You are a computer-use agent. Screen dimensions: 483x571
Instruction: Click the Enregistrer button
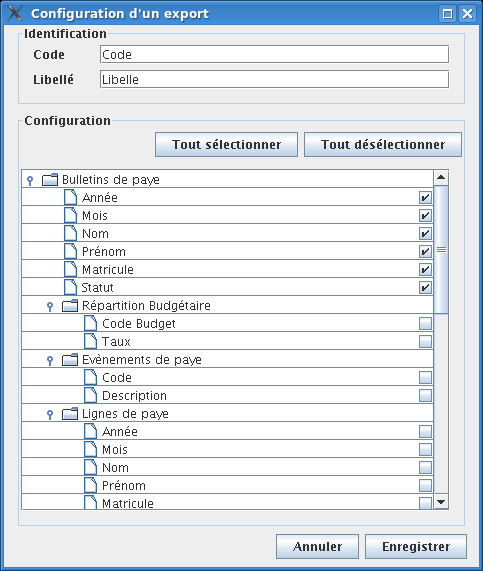416,547
